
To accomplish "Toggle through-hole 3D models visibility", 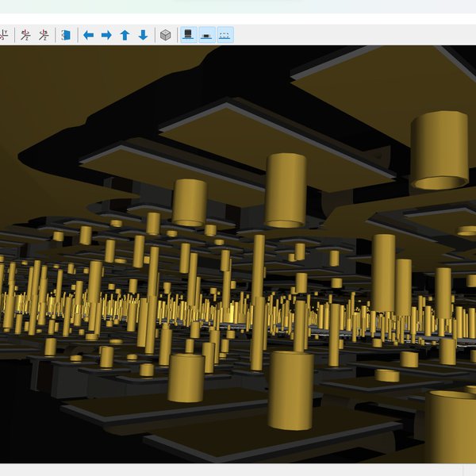I will pyautogui.click(x=188, y=35).
